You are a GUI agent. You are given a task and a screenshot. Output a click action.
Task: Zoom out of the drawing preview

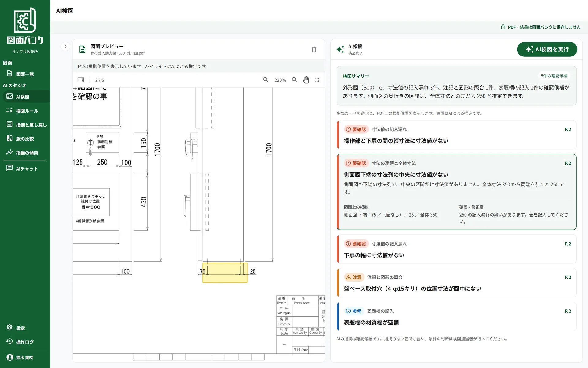[x=266, y=80]
